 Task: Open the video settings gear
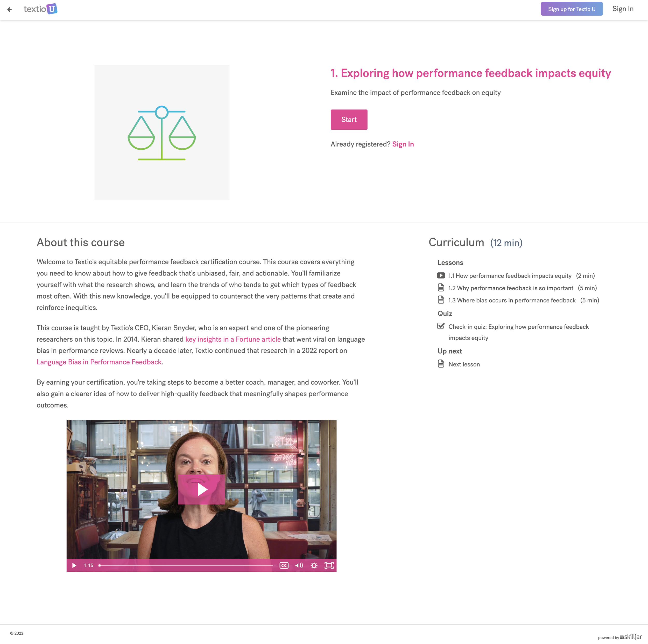314,565
